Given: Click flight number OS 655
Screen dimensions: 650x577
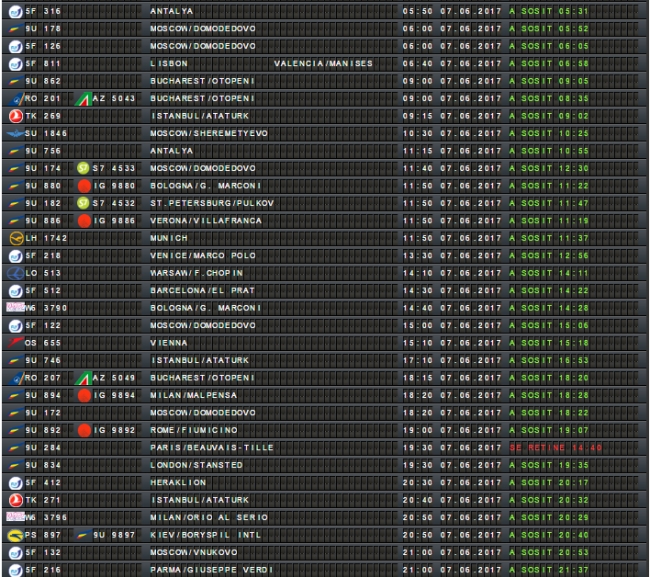Looking at the screenshot, I should click(43, 343).
